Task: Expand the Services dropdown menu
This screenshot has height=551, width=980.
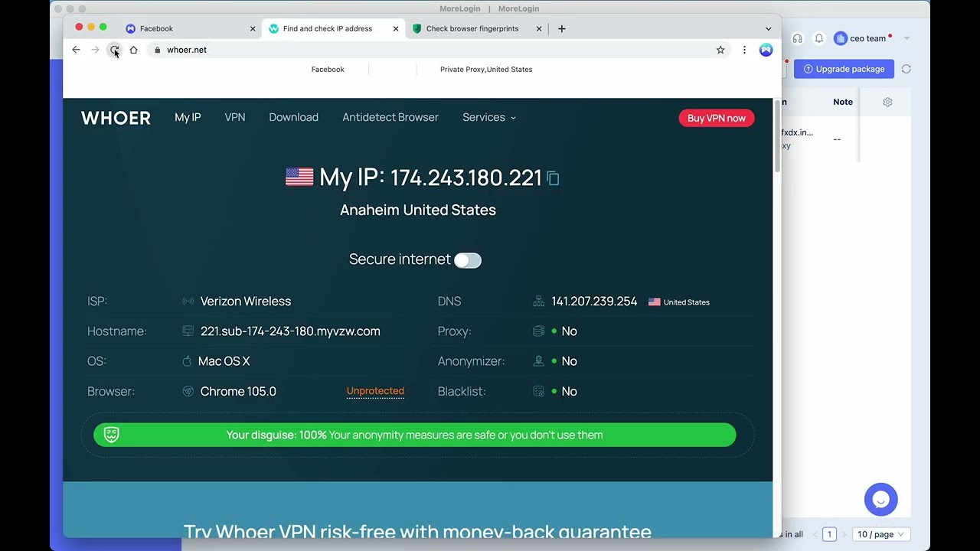Action: [489, 117]
